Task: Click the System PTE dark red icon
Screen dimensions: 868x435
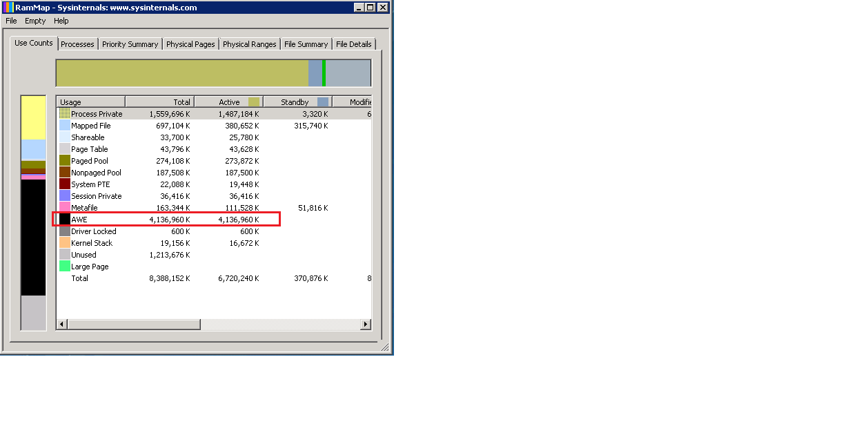Action: [64, 184]
